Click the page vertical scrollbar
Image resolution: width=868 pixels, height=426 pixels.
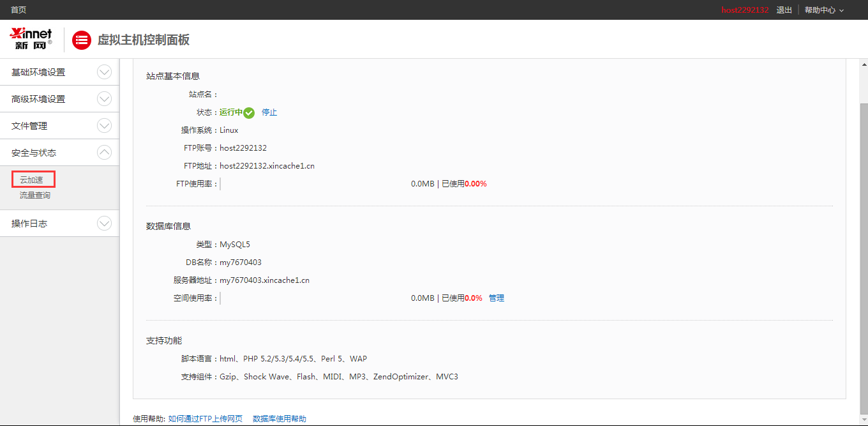click(864, 255)
